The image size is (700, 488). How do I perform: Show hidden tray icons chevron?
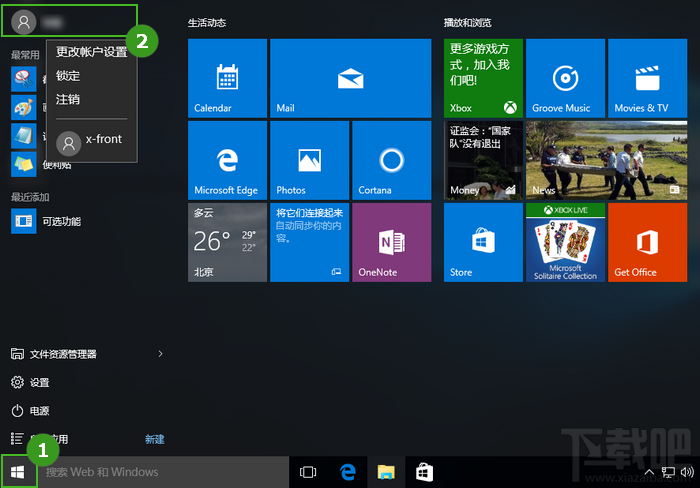coord(649,472)
